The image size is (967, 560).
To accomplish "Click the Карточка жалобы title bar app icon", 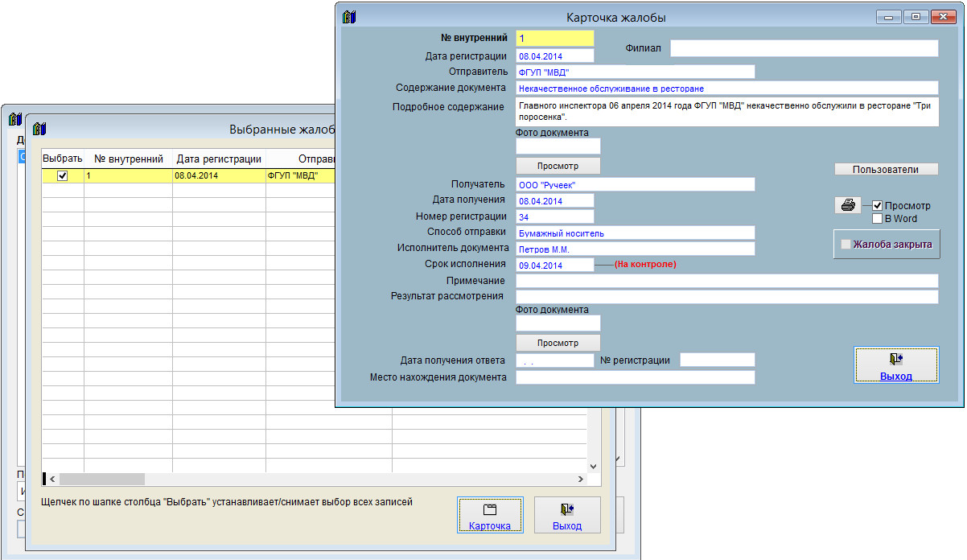I will pyautogui.click(x=349, y=17).
